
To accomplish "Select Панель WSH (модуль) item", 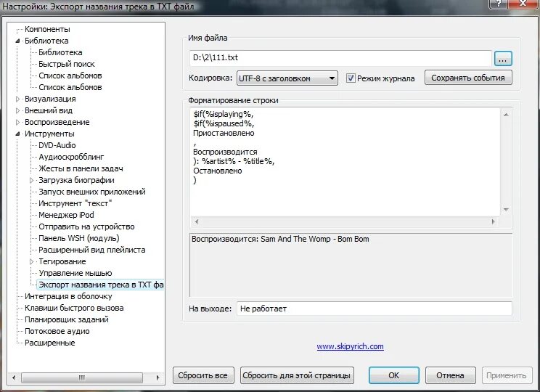I will (x=79, y=238).
